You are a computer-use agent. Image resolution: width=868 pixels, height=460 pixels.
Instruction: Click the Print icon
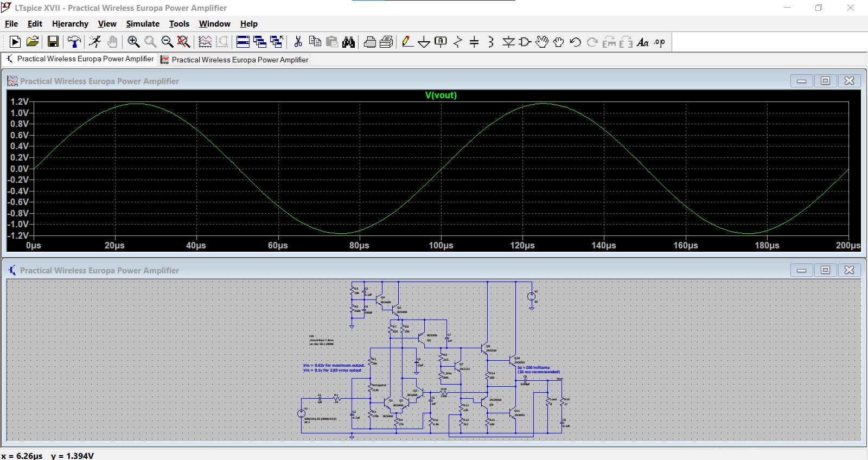tap(387, 42)
